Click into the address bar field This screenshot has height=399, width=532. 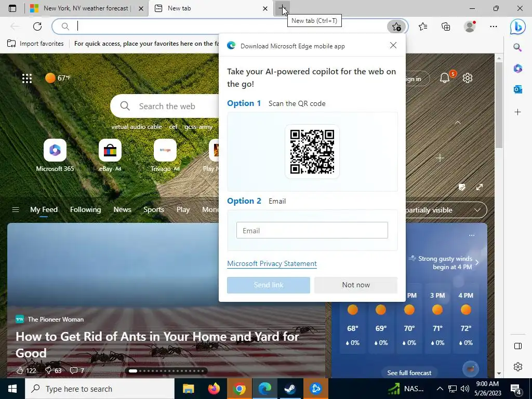tap(231, 26)
